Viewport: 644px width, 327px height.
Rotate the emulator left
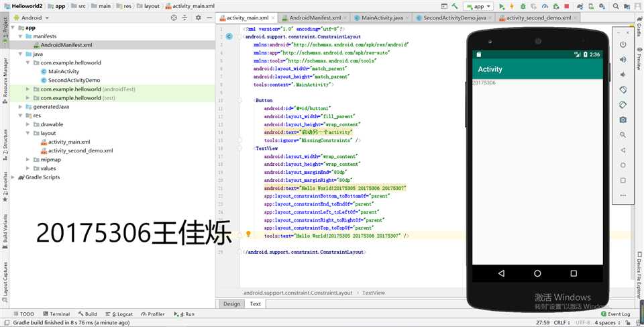pyautogui.click(x=623, y=90)
